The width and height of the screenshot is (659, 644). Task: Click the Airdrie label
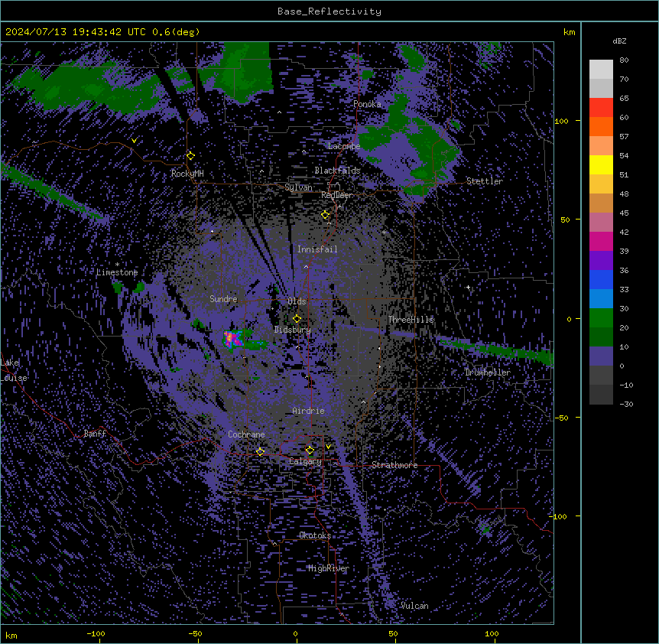(x=308, y=411)
